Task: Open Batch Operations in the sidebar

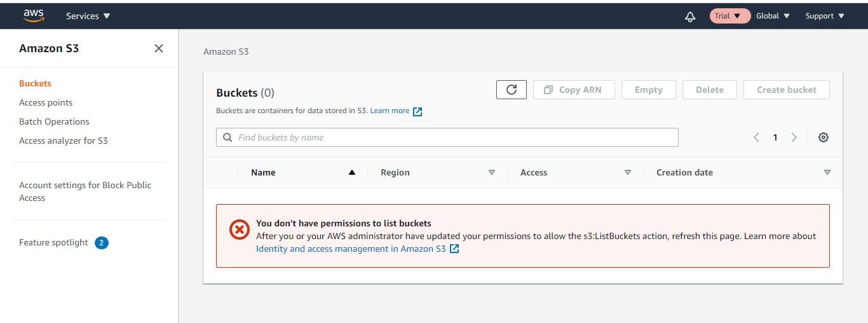Action: (x=54, y=121)
